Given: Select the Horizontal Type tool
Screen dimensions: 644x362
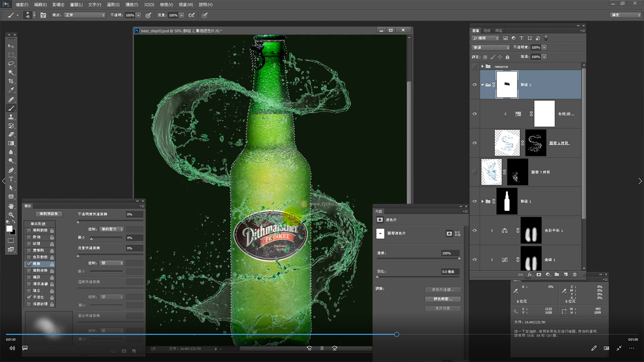Looking at the screenshot, I should 11,179.
